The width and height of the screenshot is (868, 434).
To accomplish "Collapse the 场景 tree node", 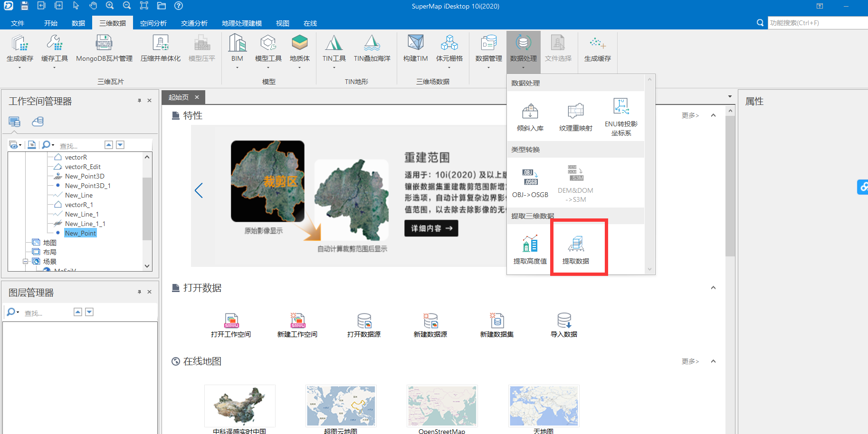I will click(x=26, y=261).
